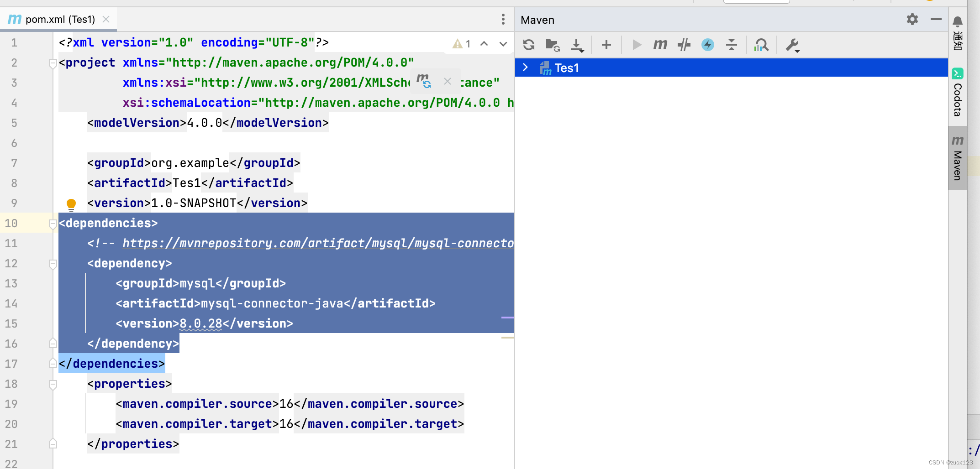Open editor tab options menu

pyautogui.click(x=503, y=19)
